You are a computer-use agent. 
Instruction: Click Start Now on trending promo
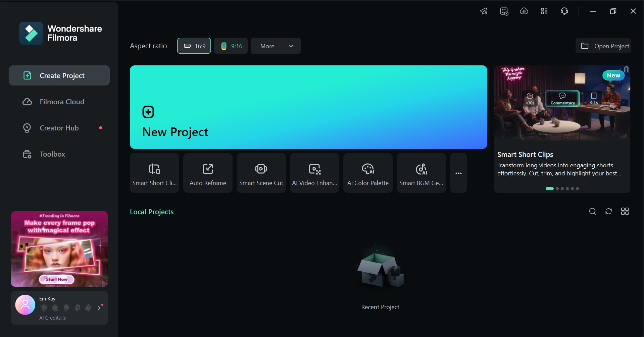coord(57,279)
